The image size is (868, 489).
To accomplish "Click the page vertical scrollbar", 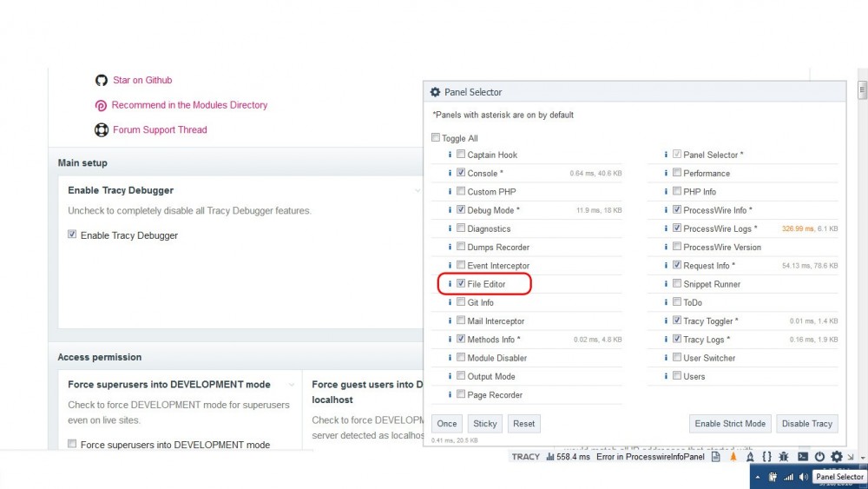I will click(862, 261).
